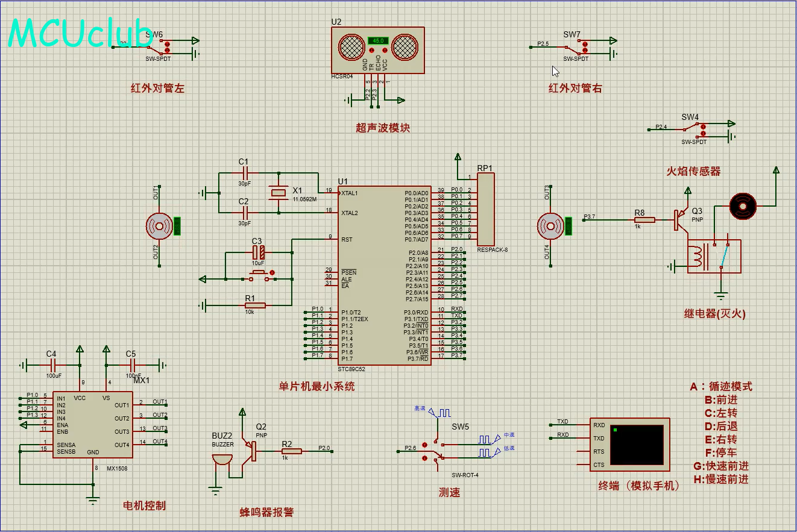
Task: Click the motor wired to OUT3 and OUT4
Action: pyautogui.click(x=550, y=226)
